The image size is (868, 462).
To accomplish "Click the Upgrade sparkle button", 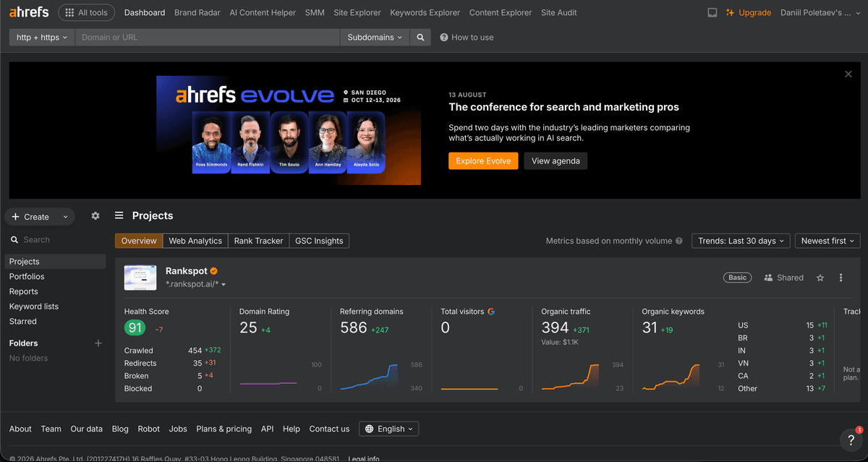I will (749, 12).
